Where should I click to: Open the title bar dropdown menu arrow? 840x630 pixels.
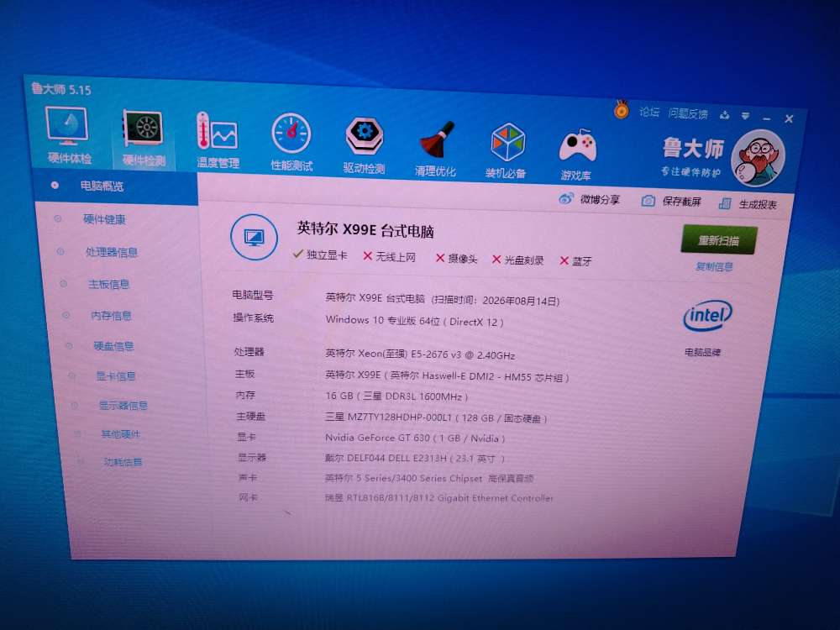tap(745, 116)
